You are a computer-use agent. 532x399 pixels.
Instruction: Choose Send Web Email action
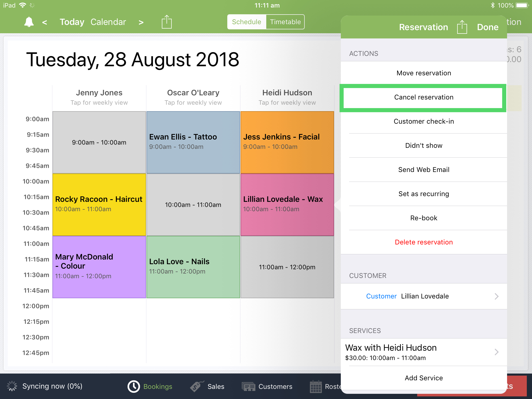point(424,170)
